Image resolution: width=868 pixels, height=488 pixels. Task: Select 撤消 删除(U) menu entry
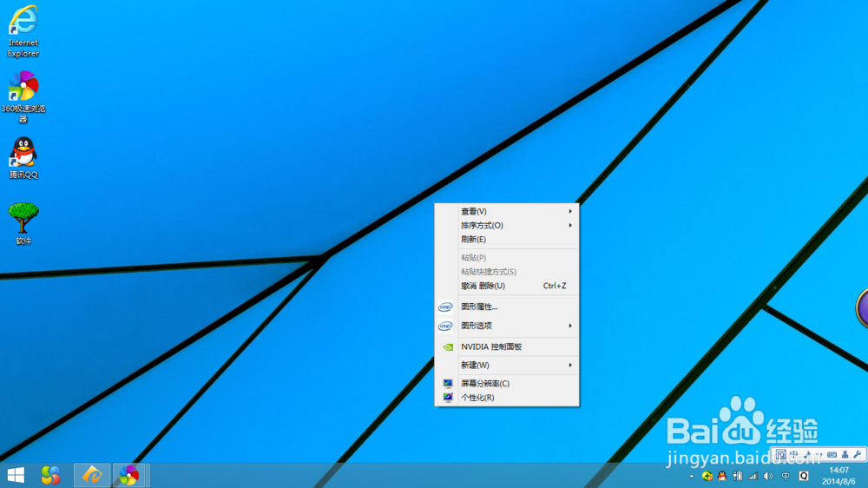pos(507,286)
